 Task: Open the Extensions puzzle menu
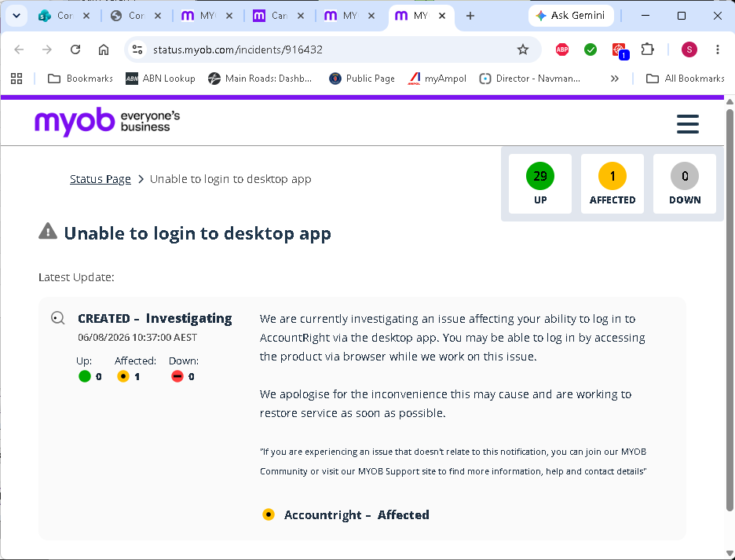tap(647, 49)
